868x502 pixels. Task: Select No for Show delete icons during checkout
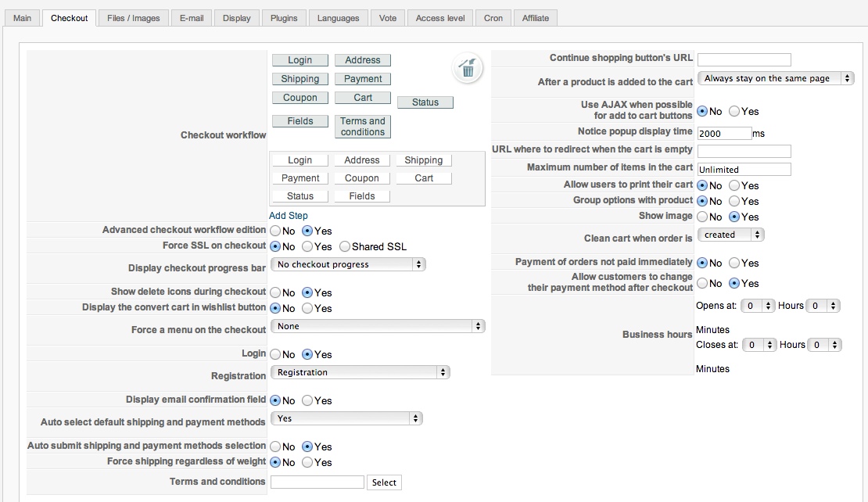[x=276, y=292]
